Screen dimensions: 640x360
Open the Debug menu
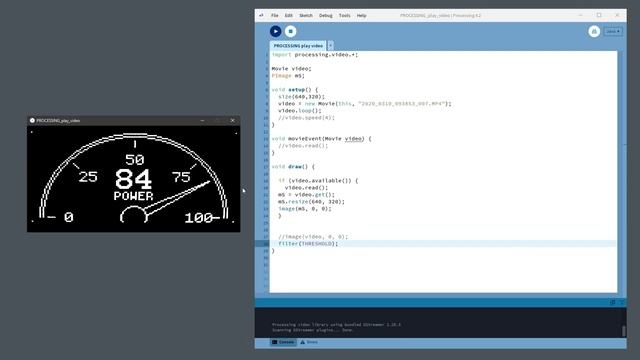coord(326,16)
